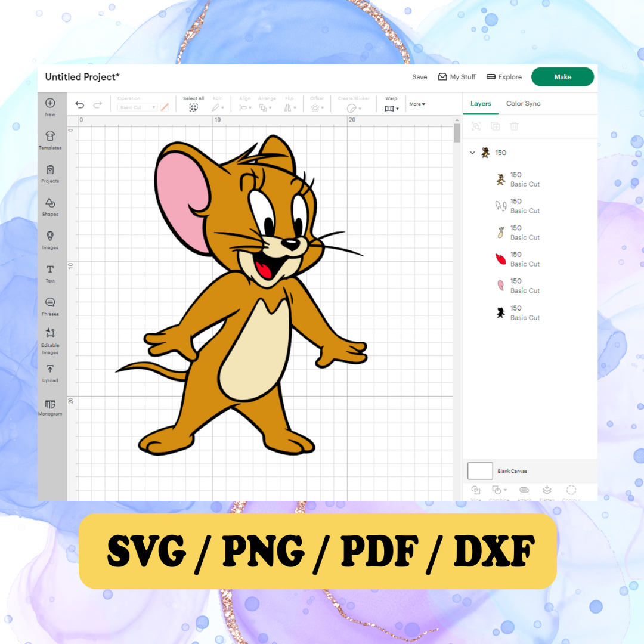
Task: Click the Save button
Action: pyautogui.click(x=419, y=77)
